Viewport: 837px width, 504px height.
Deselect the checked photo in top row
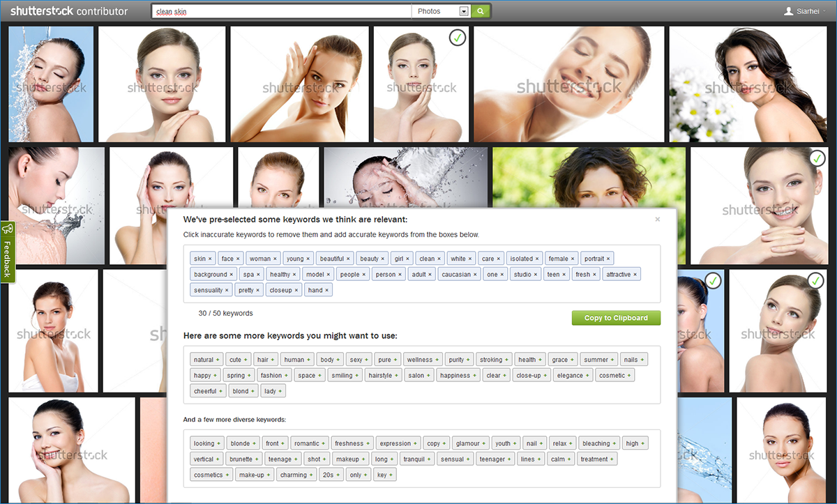click(x=458, y=38)
